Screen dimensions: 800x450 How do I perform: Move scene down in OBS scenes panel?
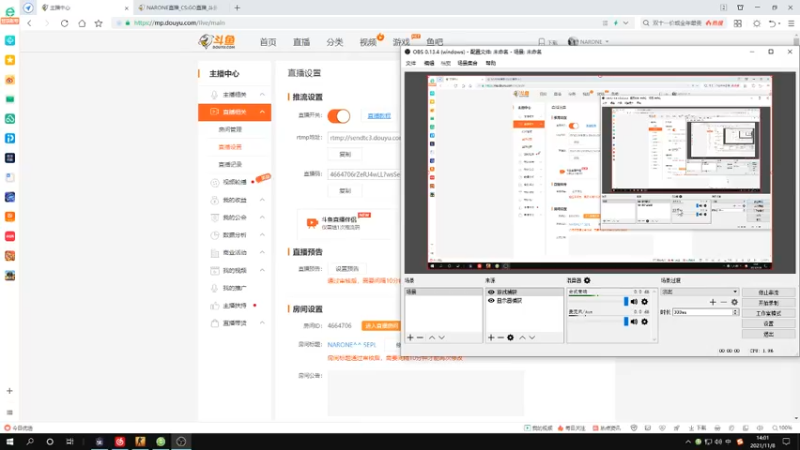tap(442, 337)
